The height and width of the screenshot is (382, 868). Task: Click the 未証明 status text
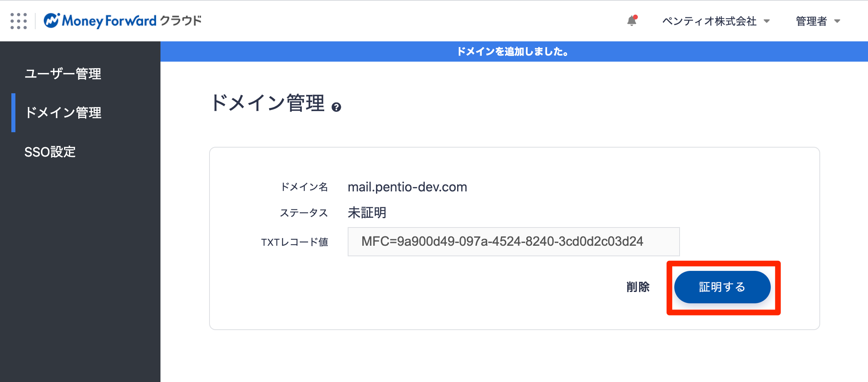click(367, 212)
